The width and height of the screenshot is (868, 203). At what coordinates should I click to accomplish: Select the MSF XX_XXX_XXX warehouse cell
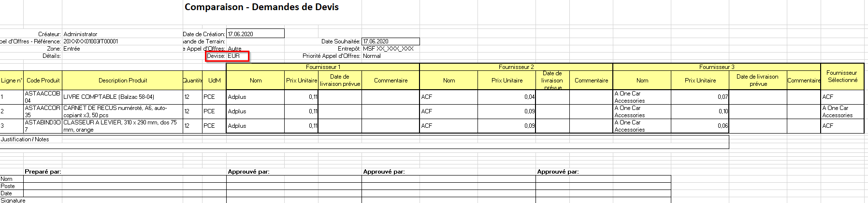click(x=388, y=49)
